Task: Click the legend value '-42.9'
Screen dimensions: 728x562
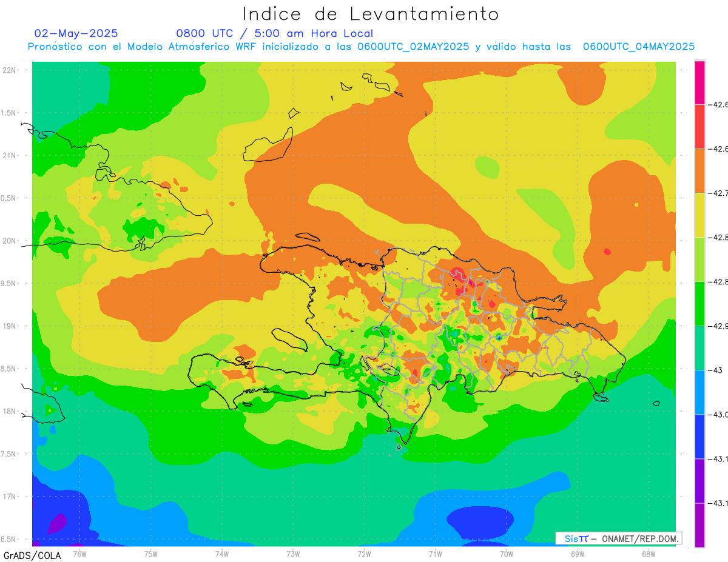Action: coord(720,326)
